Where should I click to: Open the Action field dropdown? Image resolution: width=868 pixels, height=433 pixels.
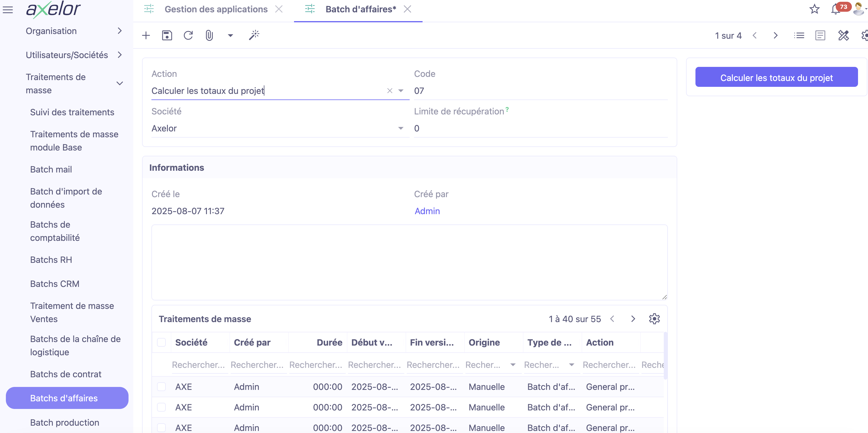pyautogui.click(x=401, y=90)
